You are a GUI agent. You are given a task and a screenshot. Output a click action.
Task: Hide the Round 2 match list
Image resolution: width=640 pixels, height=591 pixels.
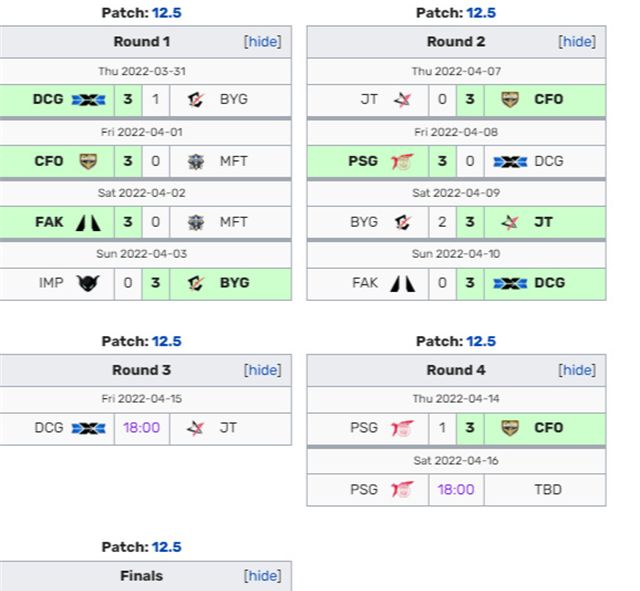pyautogui.click(x=577, y=42)
